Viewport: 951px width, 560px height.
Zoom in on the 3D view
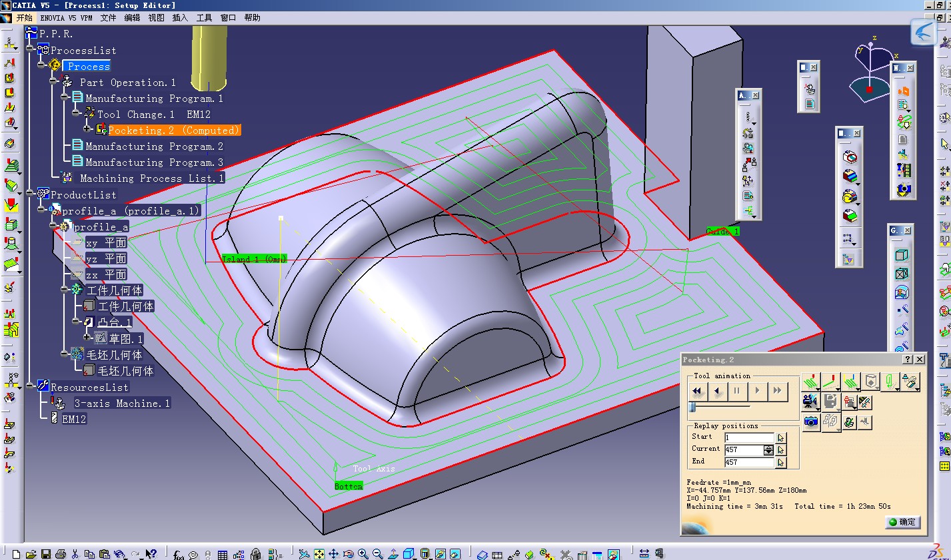tap(363, 554)
